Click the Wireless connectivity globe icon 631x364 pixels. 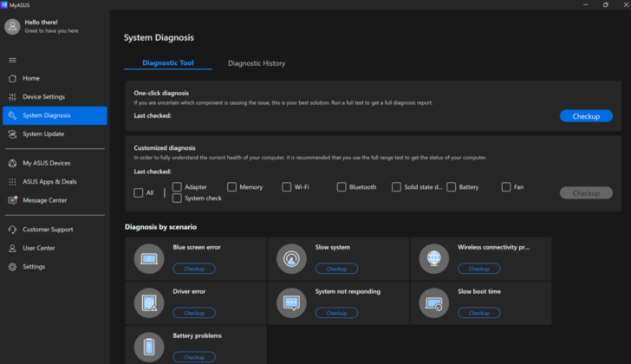(x=433, y=258)
